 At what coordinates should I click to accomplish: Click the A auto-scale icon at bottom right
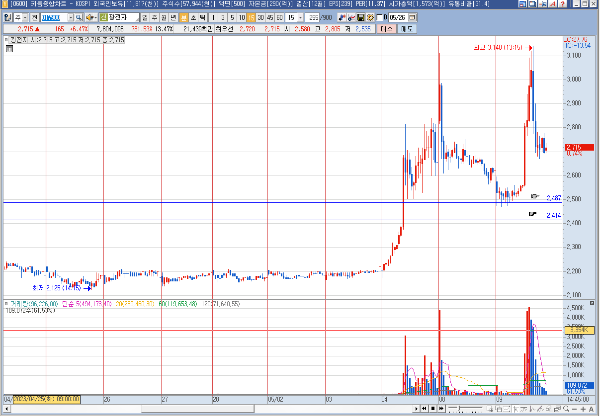tap(591, 409)
